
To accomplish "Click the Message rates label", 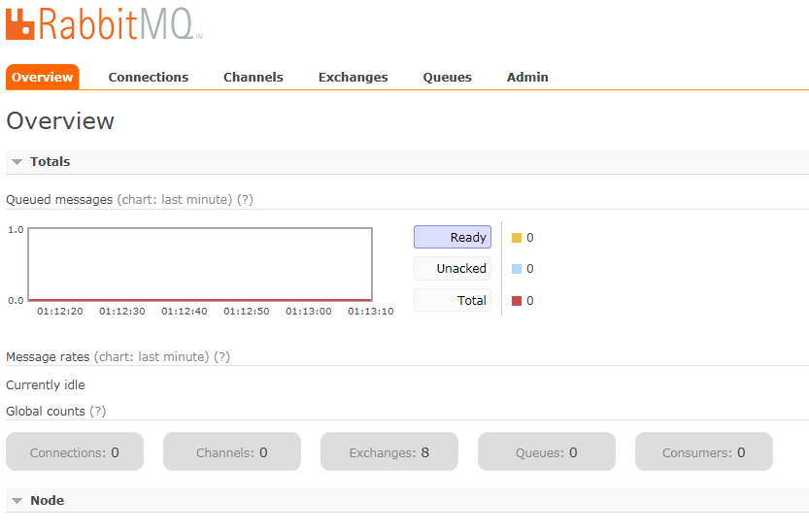I will 48,356.
